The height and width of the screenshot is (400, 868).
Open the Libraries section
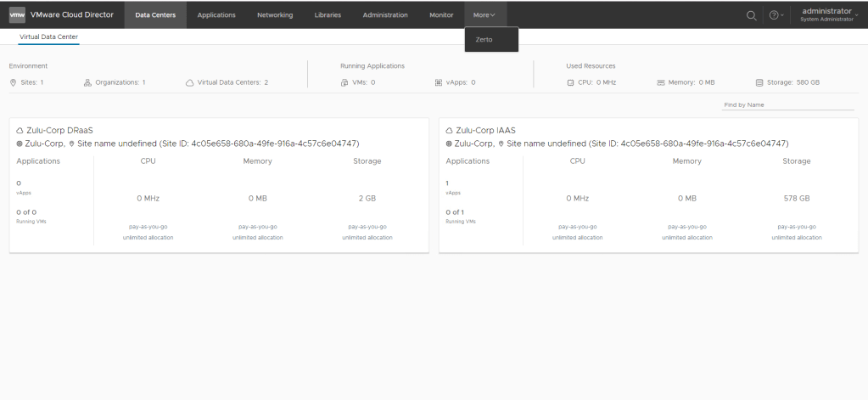pos(328,14)
